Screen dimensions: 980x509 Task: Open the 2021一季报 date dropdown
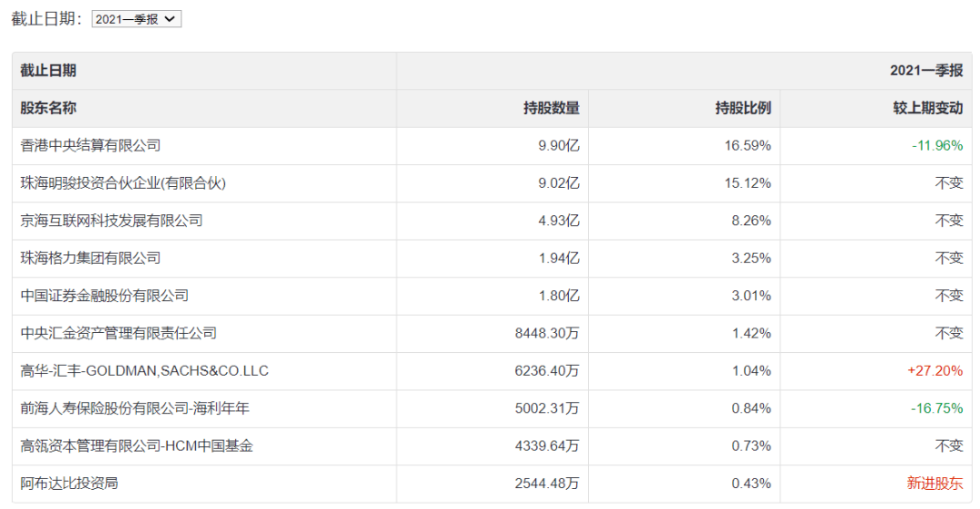point(136,19)
